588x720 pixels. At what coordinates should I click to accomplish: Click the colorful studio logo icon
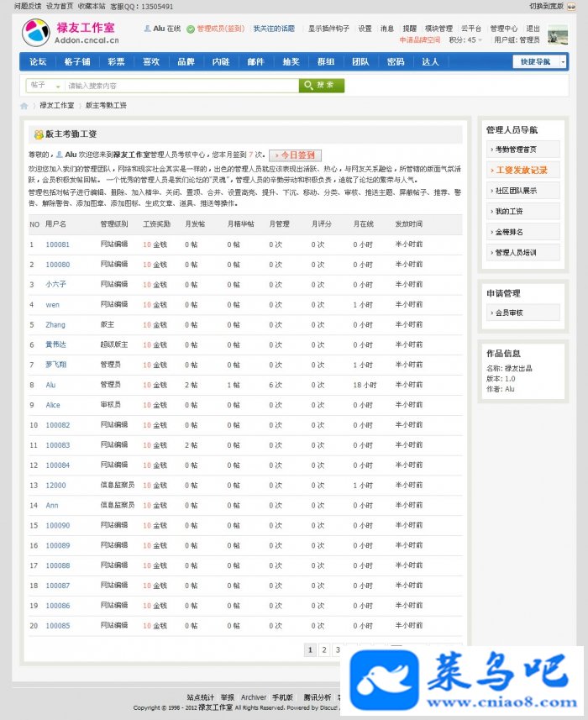[35, 33]
